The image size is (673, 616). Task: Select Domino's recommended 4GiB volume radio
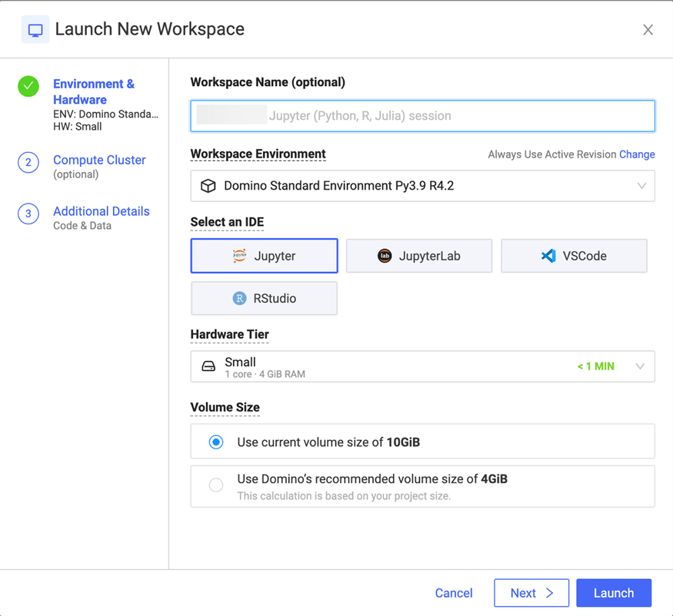pos(216,485)
